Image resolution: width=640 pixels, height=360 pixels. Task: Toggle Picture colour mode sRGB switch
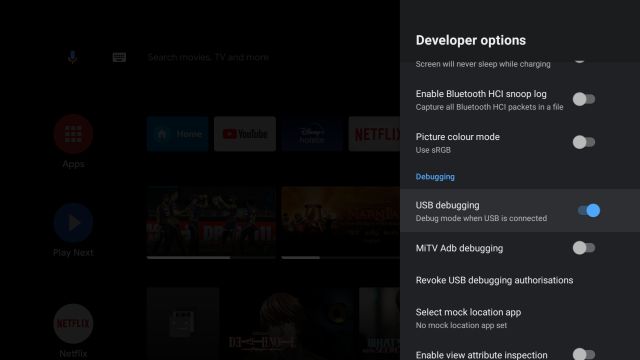584,142
